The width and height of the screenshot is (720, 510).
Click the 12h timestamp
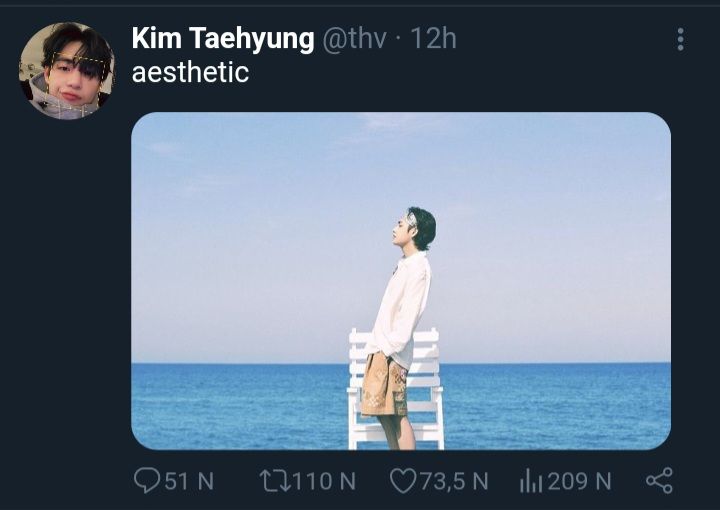coord(433,39)
